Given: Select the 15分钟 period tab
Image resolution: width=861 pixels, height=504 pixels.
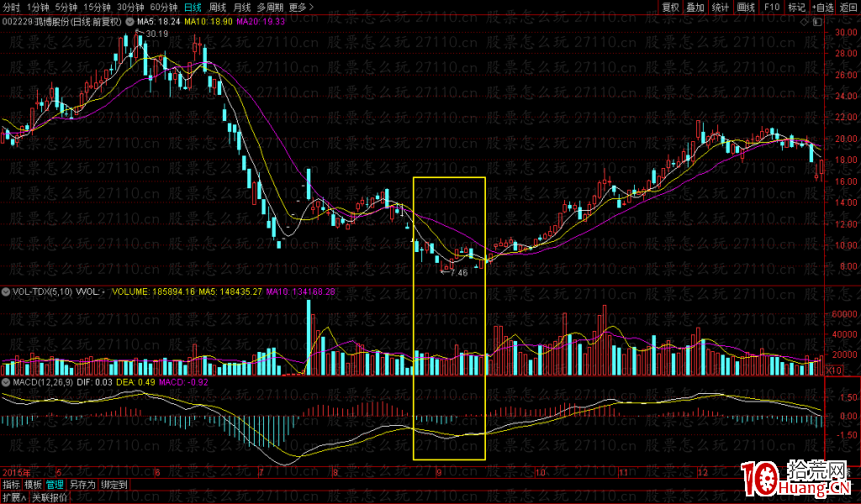Looking at the screenshot, I should (x=97, y=7).
